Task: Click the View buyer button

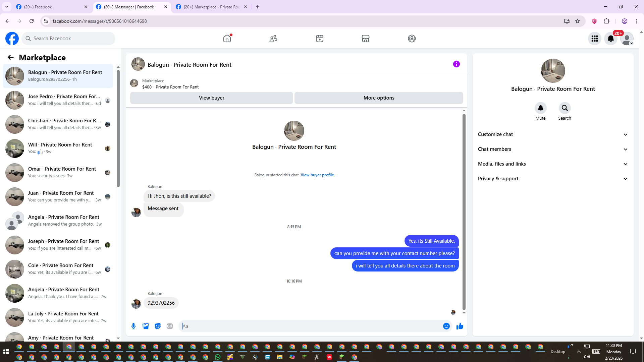Action: pos(211,98)
